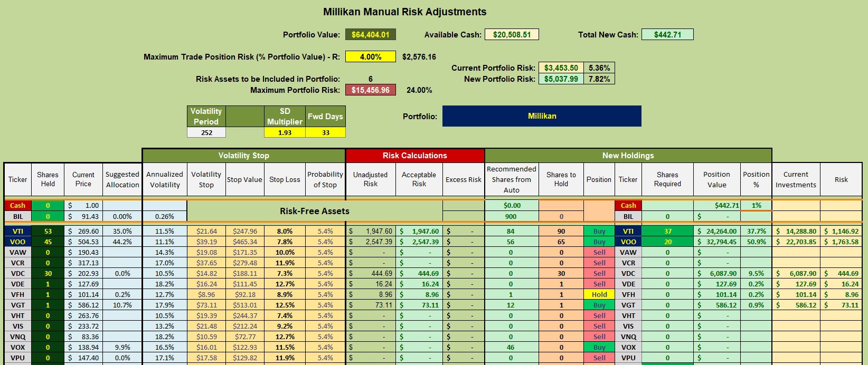The image size is (868, 365).
Task: Select the VPU annualized volatility 17.1%
Action: tap(165, 358)
